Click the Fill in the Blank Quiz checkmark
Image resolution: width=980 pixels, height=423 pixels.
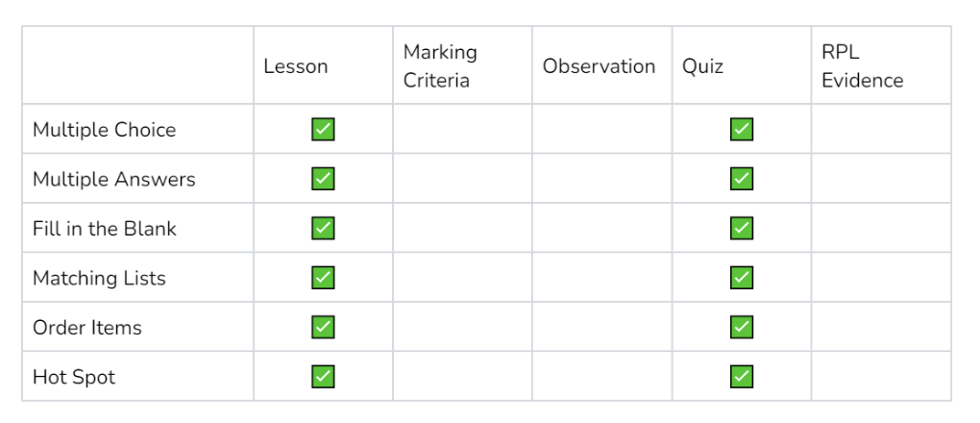click(x=742, y=229)
